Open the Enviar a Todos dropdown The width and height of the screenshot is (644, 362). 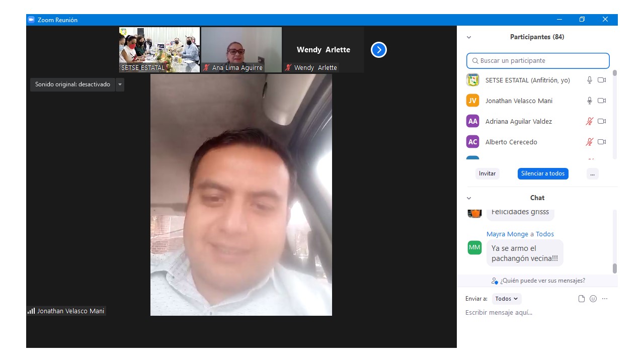pyautogui.click(x=507, y=299)
